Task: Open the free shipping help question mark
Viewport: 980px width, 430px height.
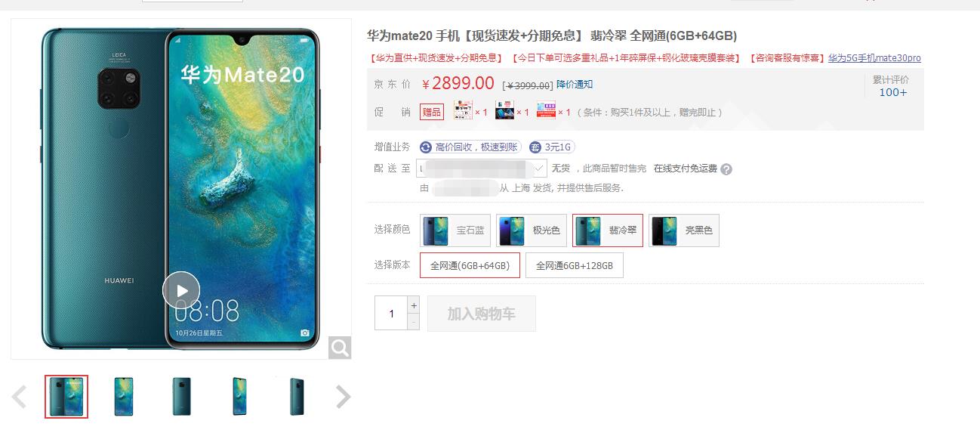Action: pyautogui.click(x=726, y=169)
